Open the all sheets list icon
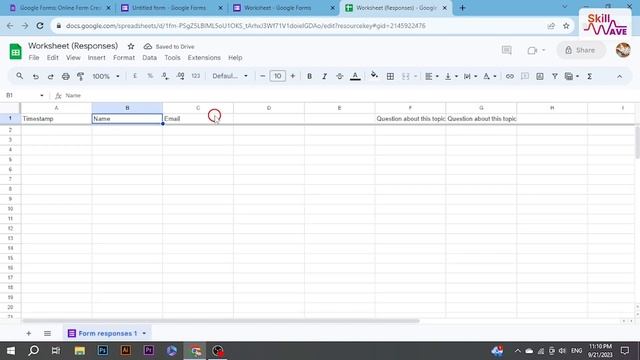 pyautogui.click(x=47, y=333)
